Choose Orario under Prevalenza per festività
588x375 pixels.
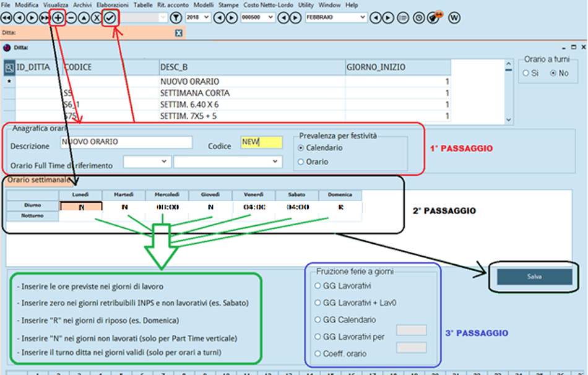click(301, 162)
